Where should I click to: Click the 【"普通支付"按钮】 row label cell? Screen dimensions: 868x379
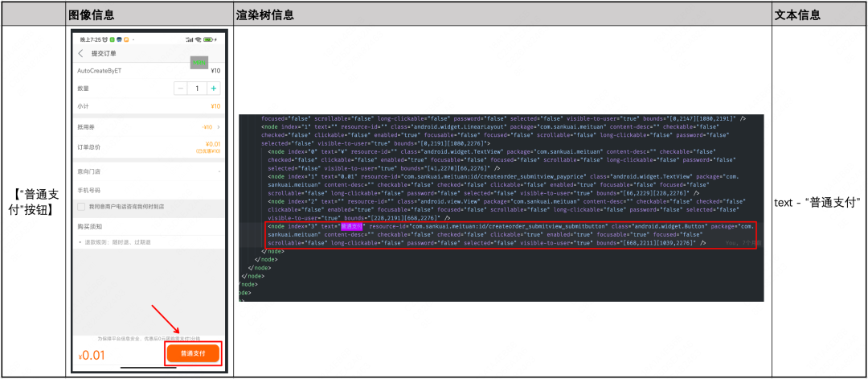33,202
